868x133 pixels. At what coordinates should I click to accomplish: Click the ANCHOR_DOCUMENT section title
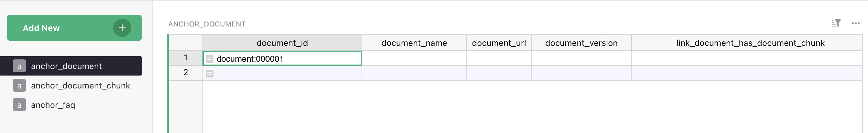pos(207,24)
